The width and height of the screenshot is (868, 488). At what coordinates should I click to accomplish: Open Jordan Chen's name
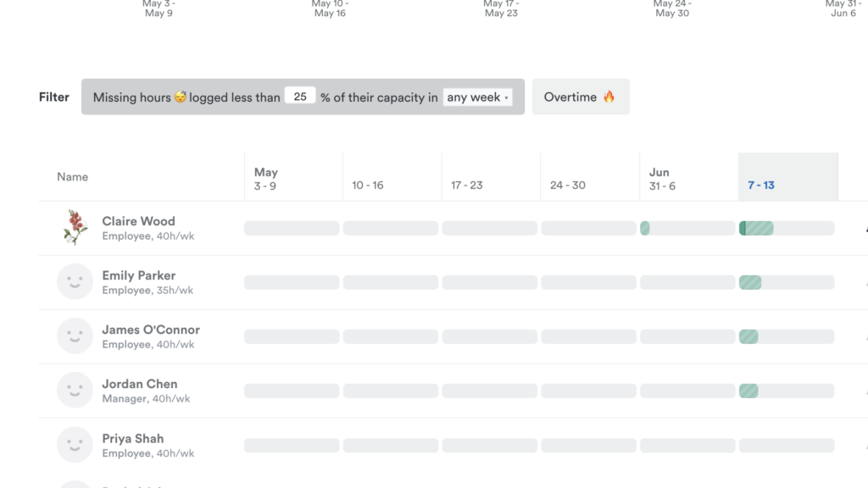pyautogui.click(x=140, y=384)
